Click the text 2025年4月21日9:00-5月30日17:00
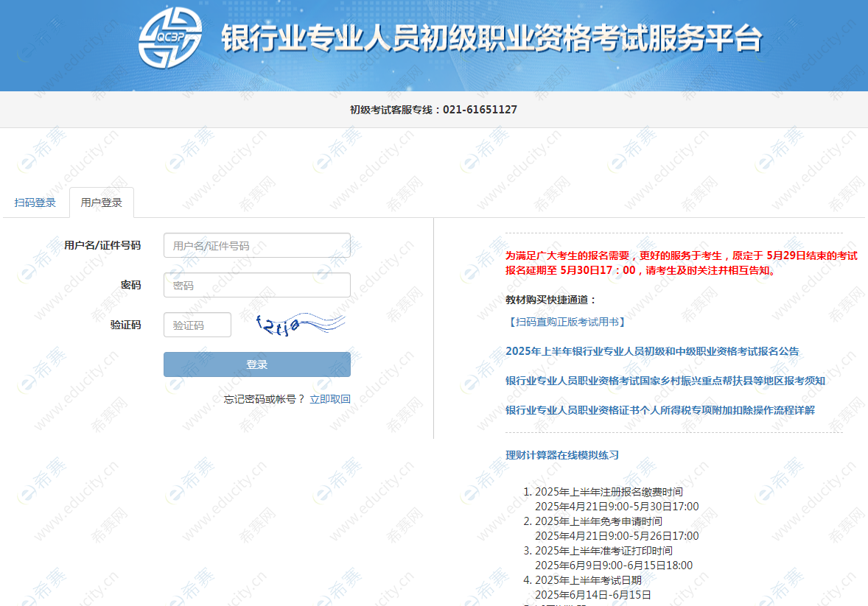 pyautogui.click(x=617, y=507)
